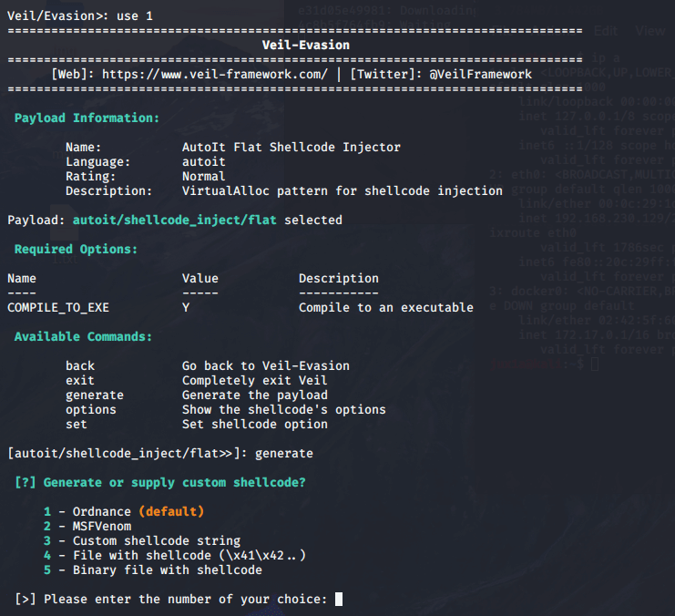Click the 'Y' value for COMPILE_TO_EXE
Screen dimensions: 675x616
(186, 308)
